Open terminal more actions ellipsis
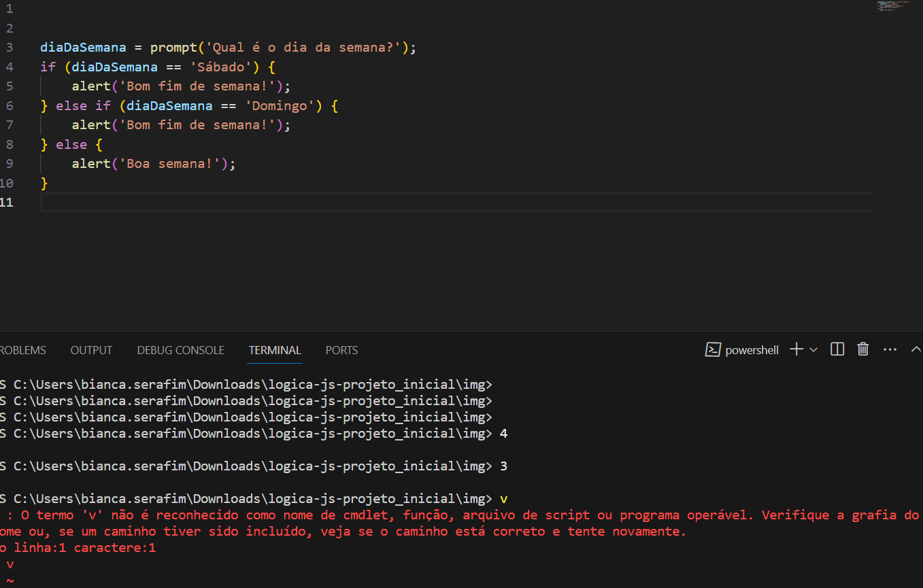The height and width of the screenshot is (588, 923). point(890,349)
